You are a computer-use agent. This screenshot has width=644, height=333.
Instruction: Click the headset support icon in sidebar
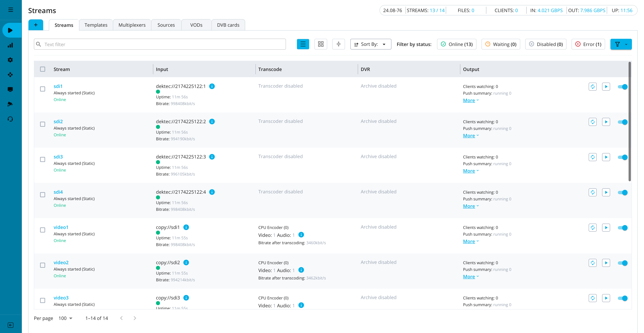(x=10, y=119)
